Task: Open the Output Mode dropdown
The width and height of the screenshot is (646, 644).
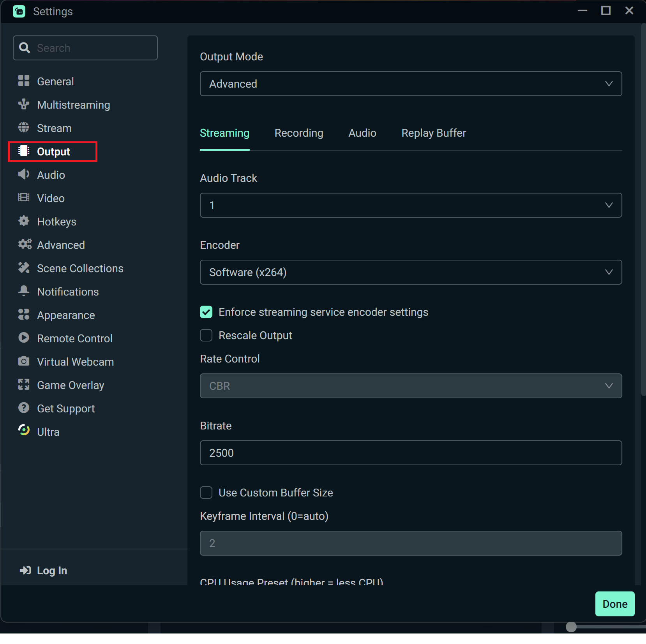Action: pyautogui.click(x=411, y=84)
